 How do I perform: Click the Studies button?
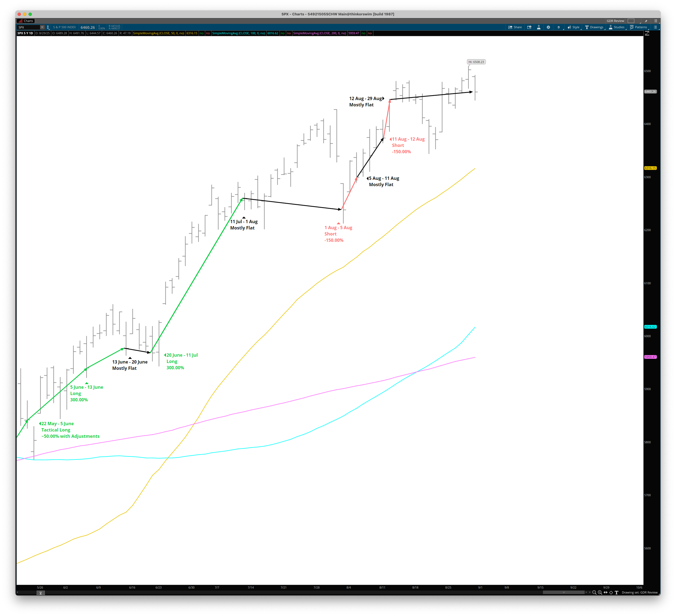[x=617, y=27]
